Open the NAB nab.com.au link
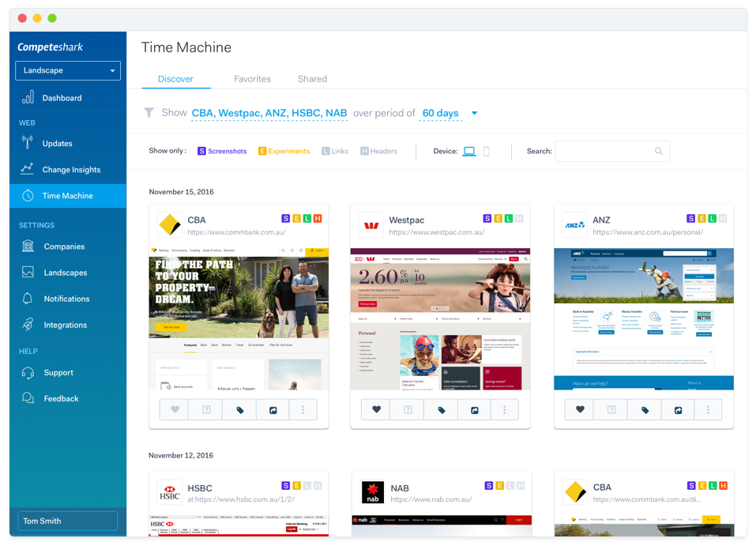This screenshot has height=557, width=756. point(431,499)
